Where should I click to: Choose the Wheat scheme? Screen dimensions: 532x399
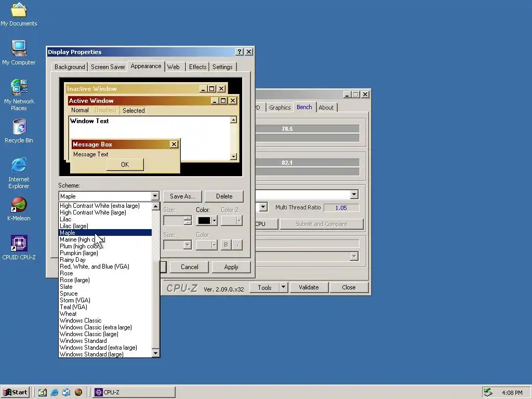(105, 314)
